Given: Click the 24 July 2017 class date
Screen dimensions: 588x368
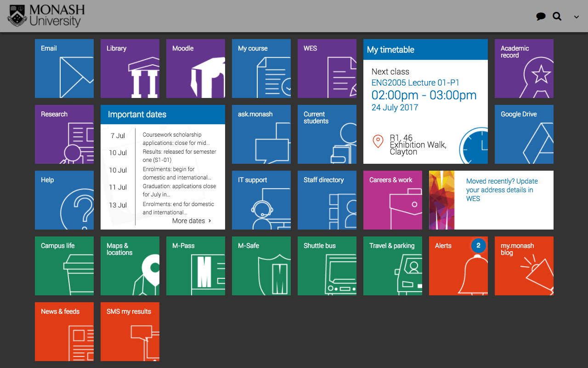Looking at the screenshot, I should [x=395, y=108].
